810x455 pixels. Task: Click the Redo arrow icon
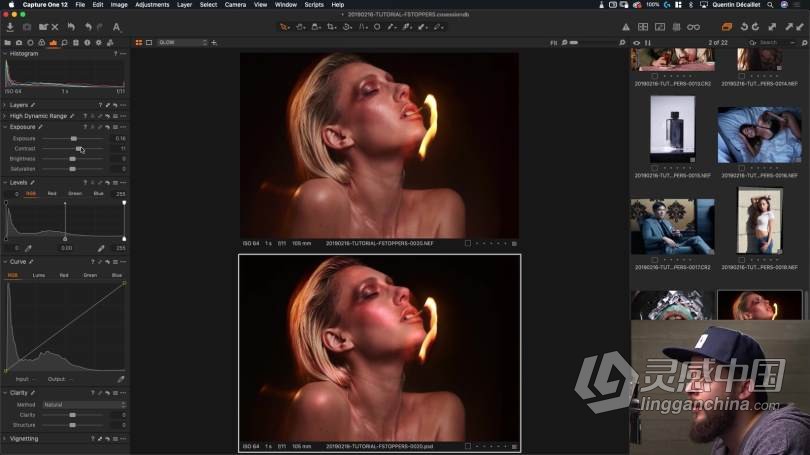(100, 27)
